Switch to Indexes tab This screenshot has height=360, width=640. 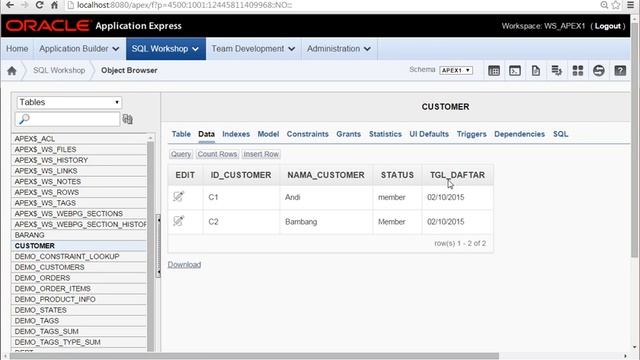coord(236,134)
